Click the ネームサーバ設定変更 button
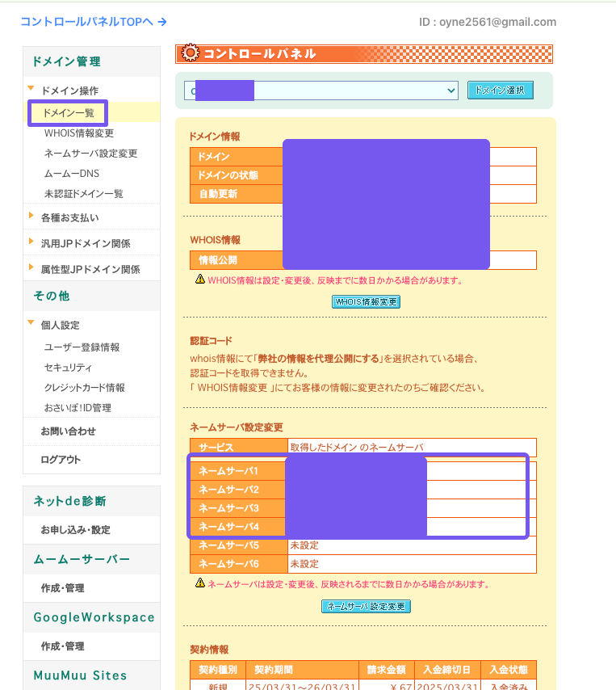616x690 pixels. pos(366,607)
